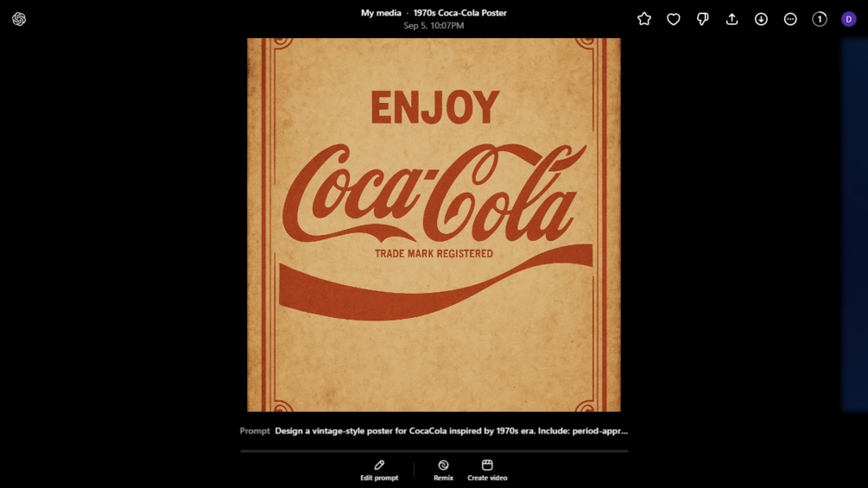Download the image with the download icon

pyautogui.click(x=761, y=19)
